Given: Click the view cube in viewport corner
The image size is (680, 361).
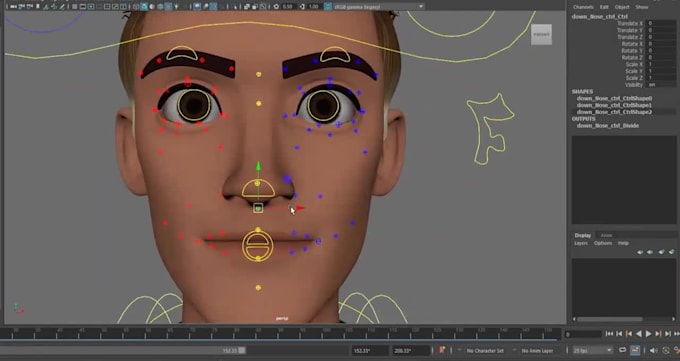Looking at the screenshot, I should click(x=541, y=34).
